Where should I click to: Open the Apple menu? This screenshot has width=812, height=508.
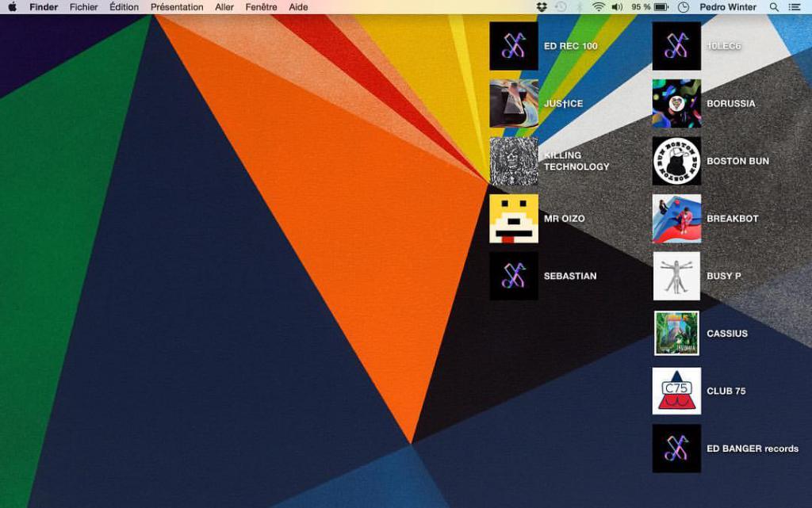pyautogui.click(x=12, y=6)
